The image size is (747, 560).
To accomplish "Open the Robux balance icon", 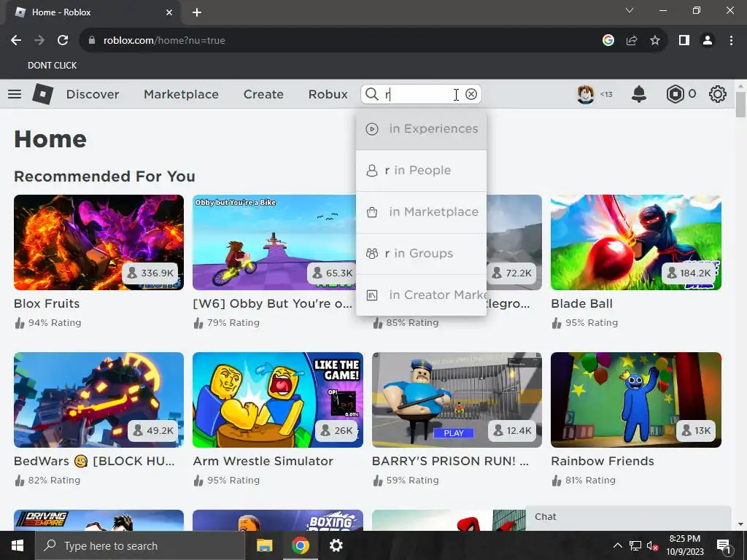I will click(675, 94).
